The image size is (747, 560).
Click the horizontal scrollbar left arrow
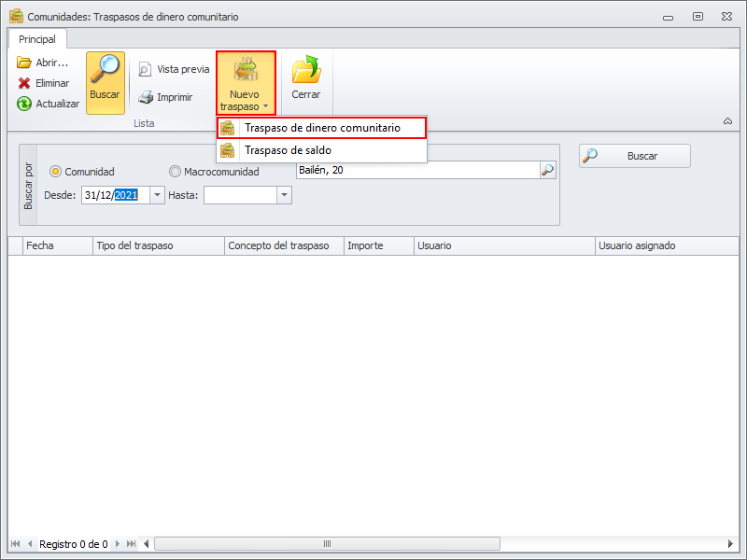(147, 544)
